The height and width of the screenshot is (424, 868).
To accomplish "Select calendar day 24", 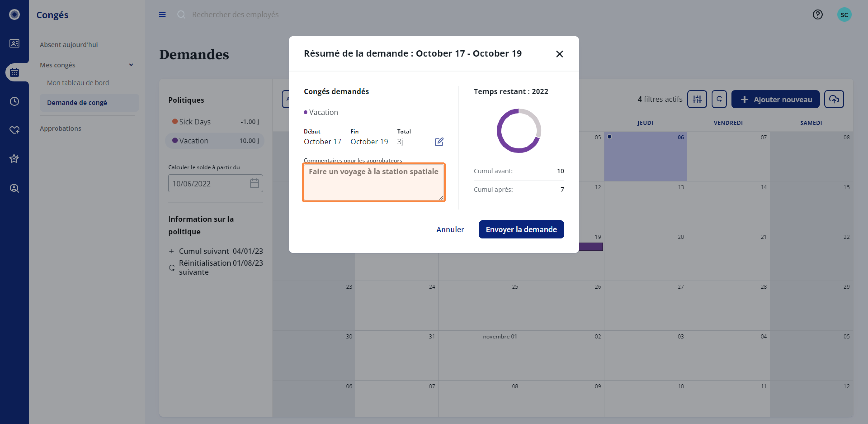I will pos(396,306).
